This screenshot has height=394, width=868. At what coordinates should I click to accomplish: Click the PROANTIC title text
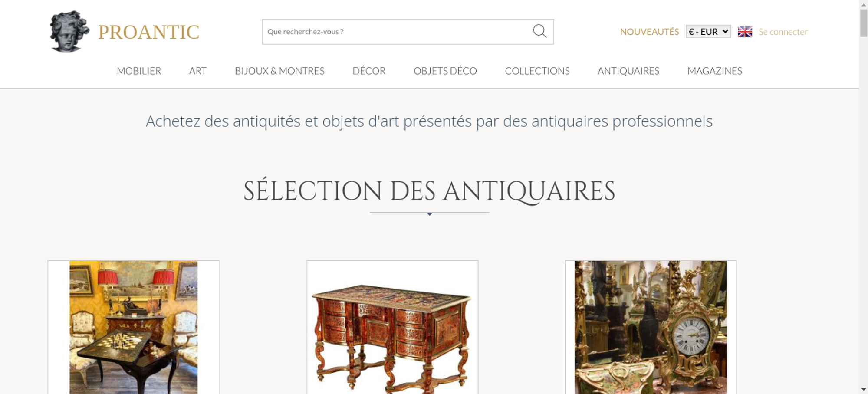(148, 32)
